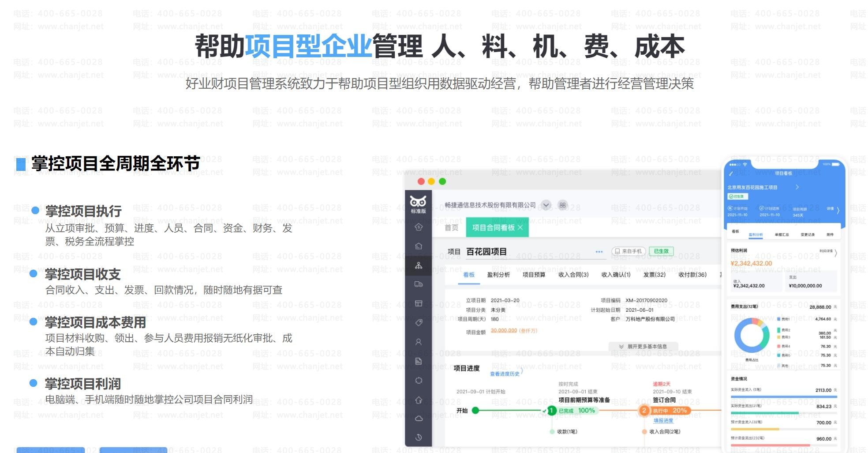The image size is (868, 453).
Task: Tap the chevron beside 北京用友百花园施工项目
Action: (797, 187)
